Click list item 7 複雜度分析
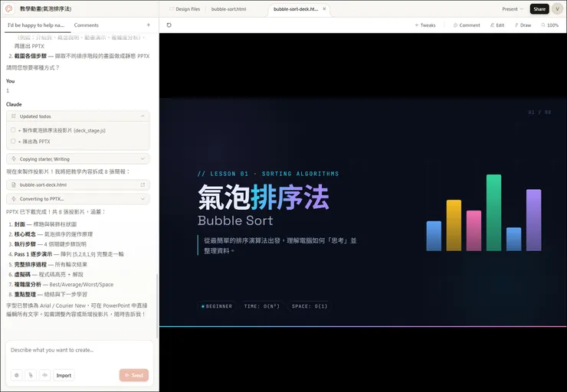The image size is (567, 392). (64, 284)
